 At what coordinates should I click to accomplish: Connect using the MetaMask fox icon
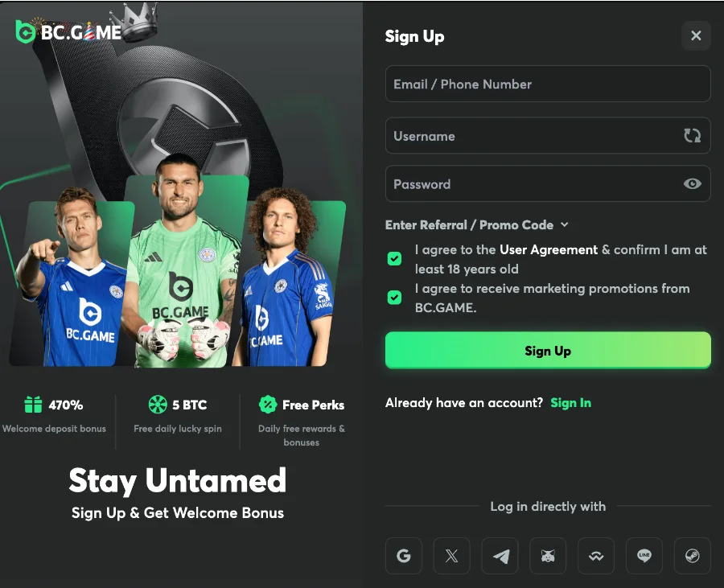(x=548, y=556)
